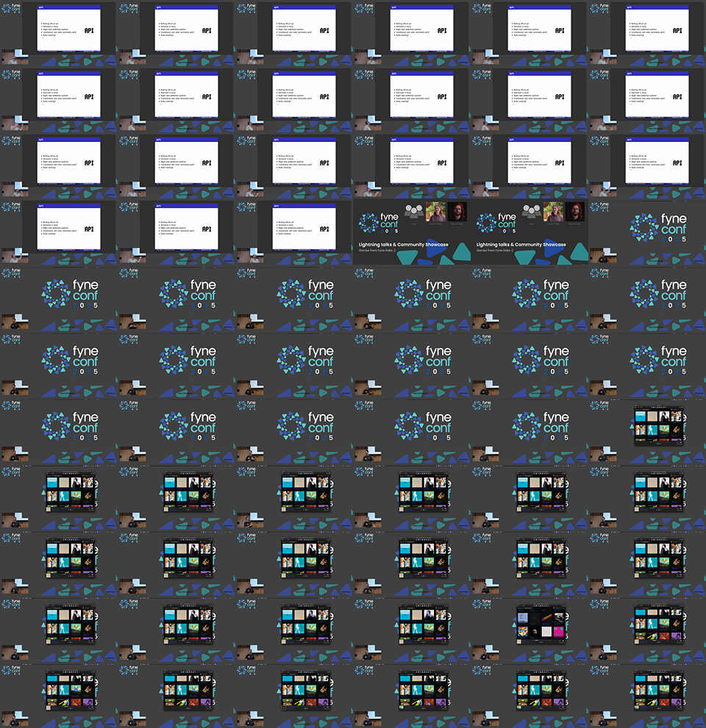Click the webcam inset in the first large-logo frame
706x728 pixels.
603,257
